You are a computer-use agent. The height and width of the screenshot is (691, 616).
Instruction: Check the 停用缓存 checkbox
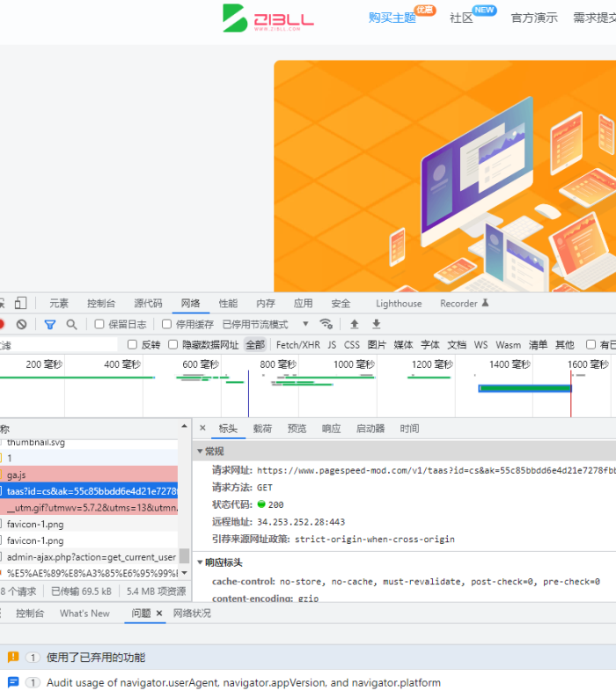click(x=167, y=324)
